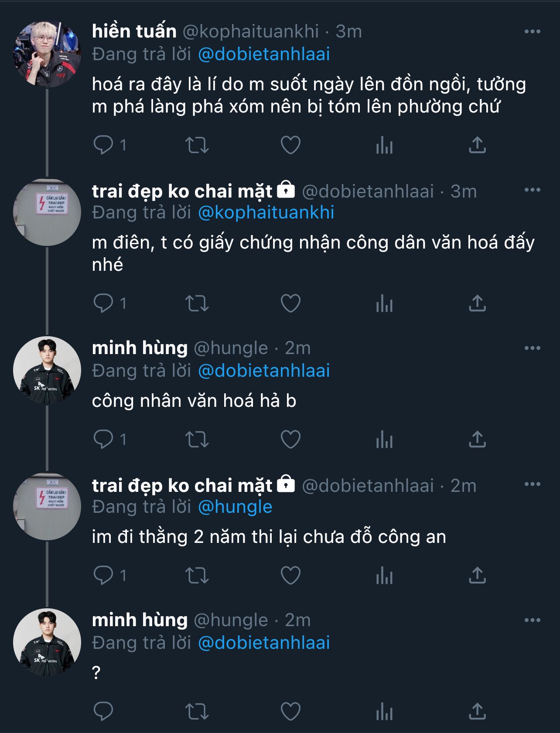Screen dimensions: 560x733
Task: Open more options on hiền tuấn's tweet
Action: pos(532,31)
